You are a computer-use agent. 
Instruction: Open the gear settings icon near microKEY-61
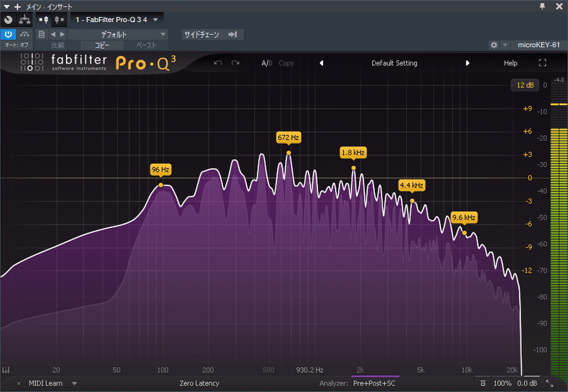493,45
